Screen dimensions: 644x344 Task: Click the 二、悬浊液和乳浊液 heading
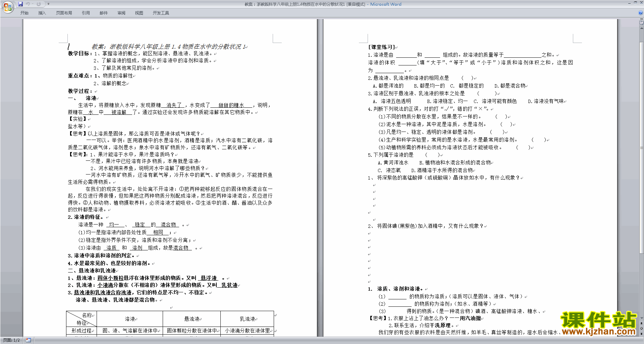pyautogui.click(x=92, y=271)
